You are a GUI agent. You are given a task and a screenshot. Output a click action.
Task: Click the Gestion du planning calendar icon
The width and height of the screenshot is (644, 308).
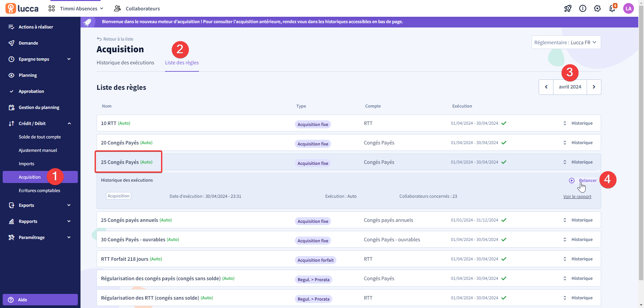point(11,107)
